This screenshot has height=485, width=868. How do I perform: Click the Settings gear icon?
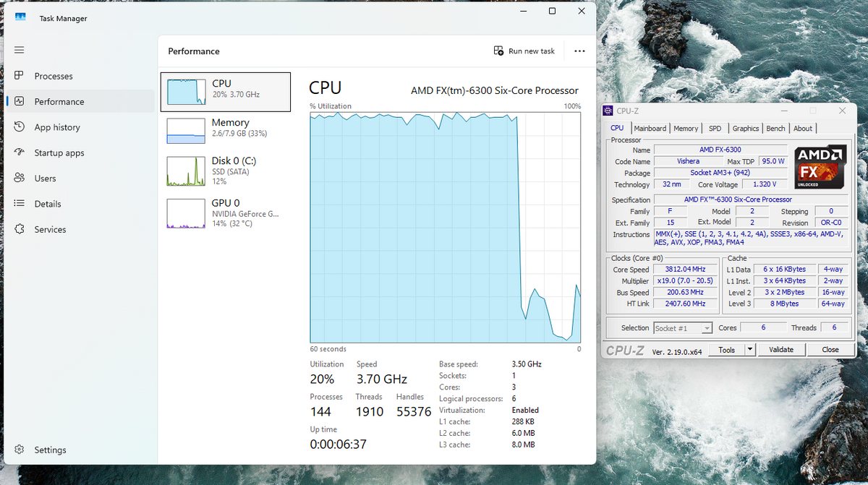pyautogui.click(x=20, y=450)
